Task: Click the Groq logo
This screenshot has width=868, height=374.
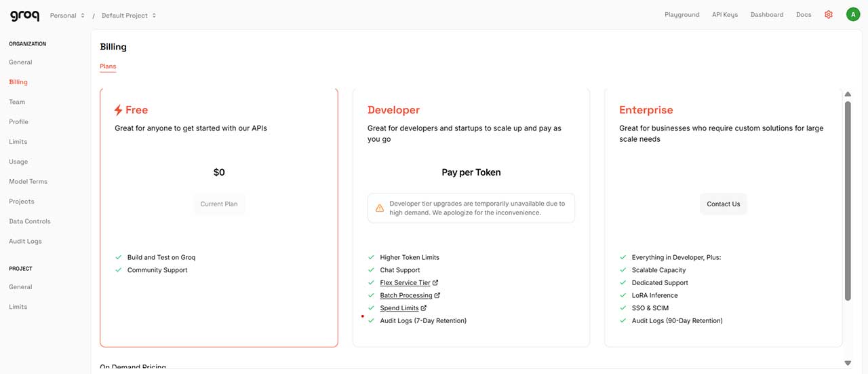Action: click(24, 16)
